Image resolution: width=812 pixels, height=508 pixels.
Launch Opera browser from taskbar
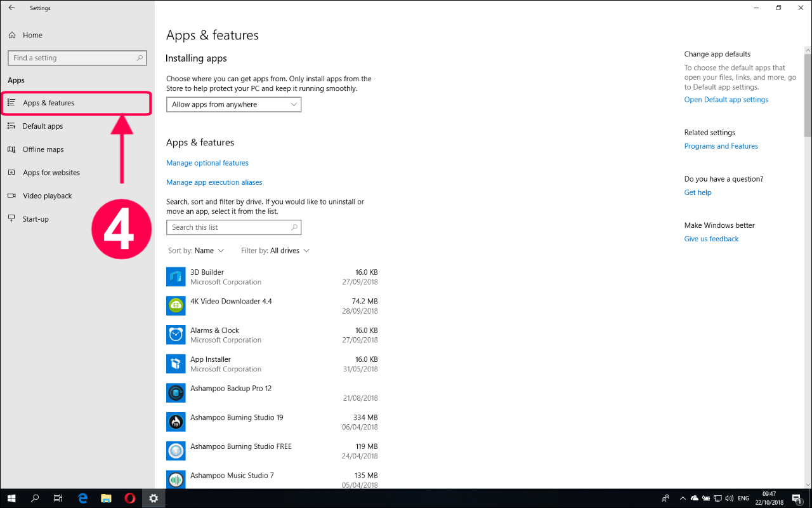tap(129, 498)
